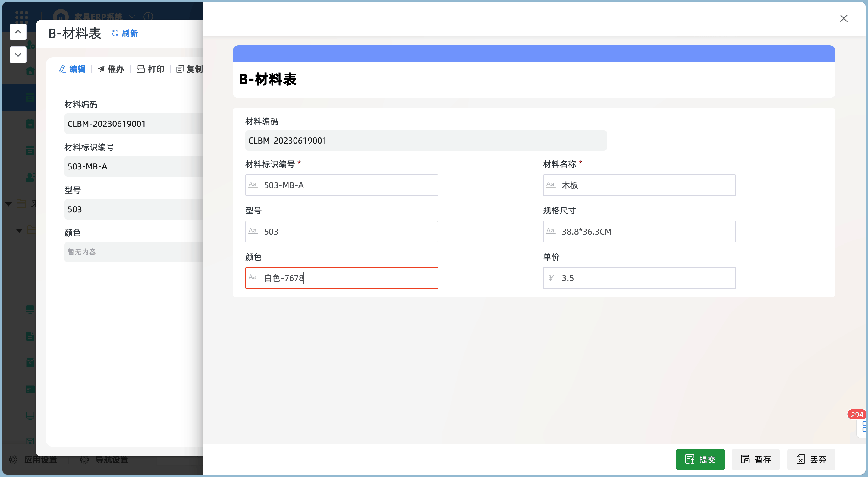Screen dimensions: 868x477
Task: Click the 催办 paper plane icon
Action: pyautogui.click(x=101, y=69)
